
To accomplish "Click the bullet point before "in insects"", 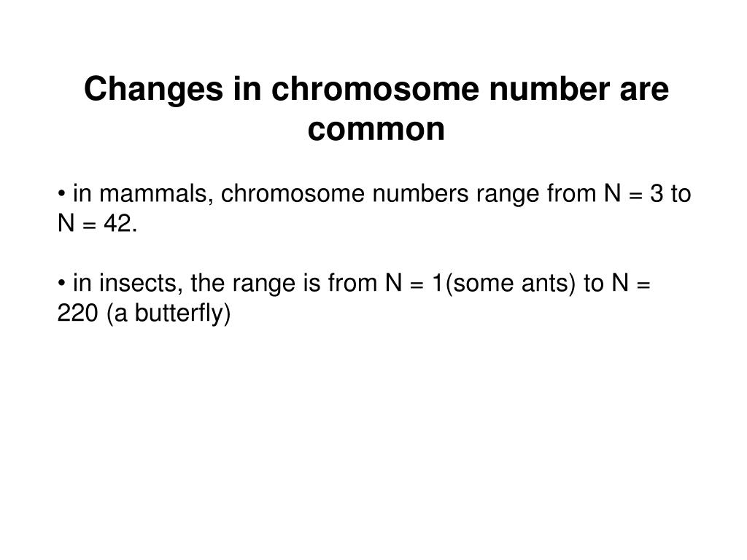I will pos(61,284).
